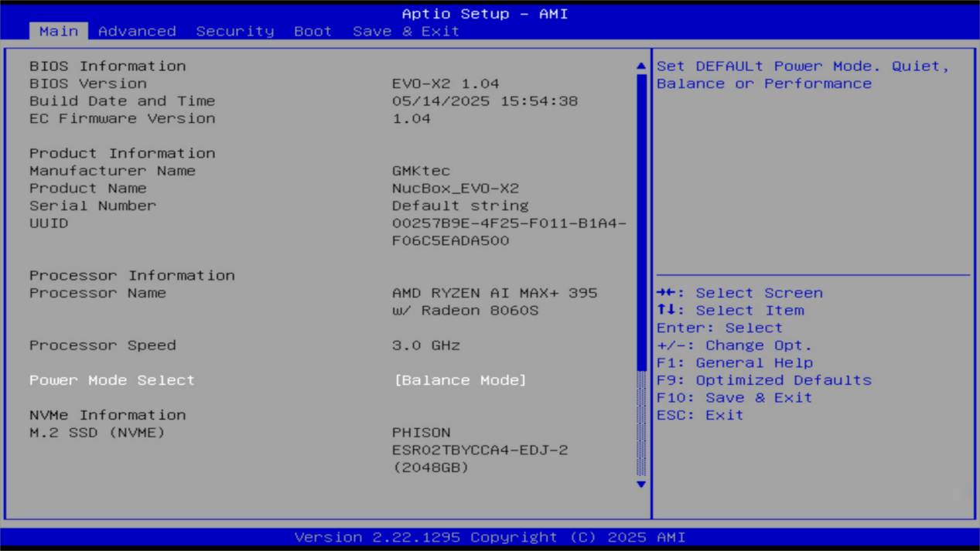The height and width of the screenshot is (551, 980).
Task: Click the M.2 SSD (NVME) label
Action: pos(97,433)
